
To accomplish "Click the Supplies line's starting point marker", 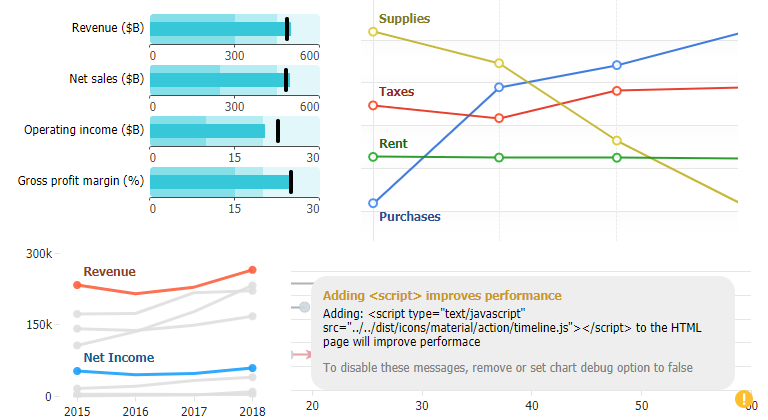I will [x=374, y=31].
